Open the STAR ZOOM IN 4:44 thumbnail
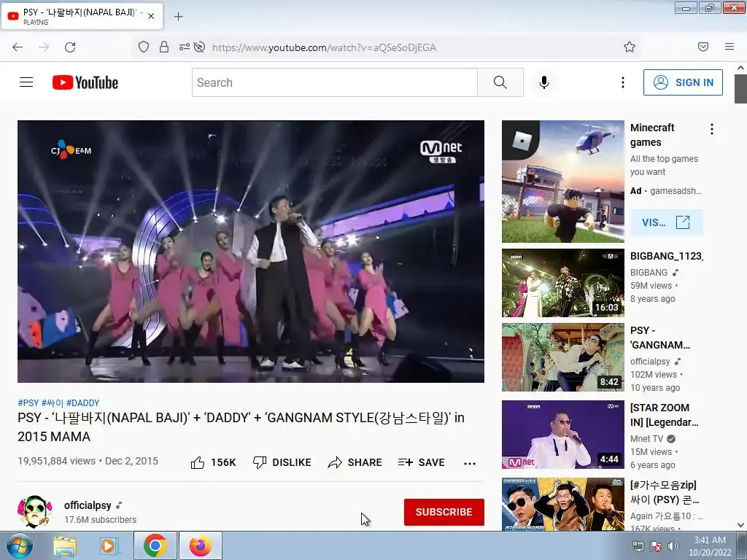This screenshot has width=747, height=560. click(x=562, y=435)
